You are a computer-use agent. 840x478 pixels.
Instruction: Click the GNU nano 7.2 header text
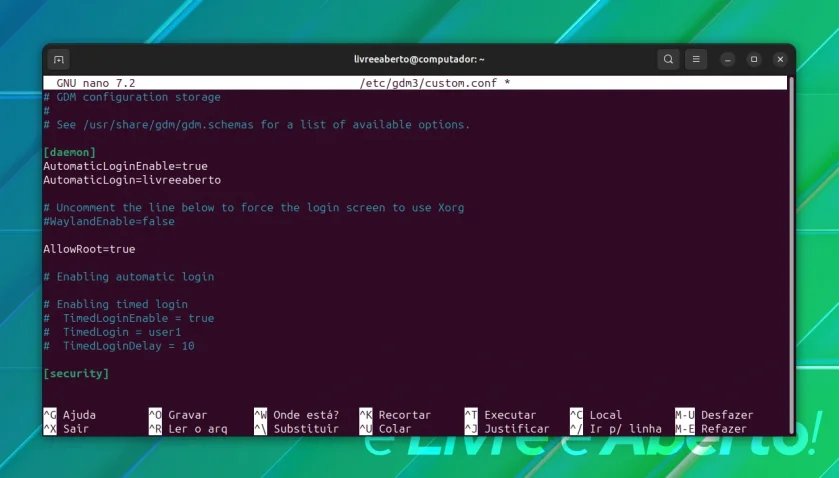[95, 83]
